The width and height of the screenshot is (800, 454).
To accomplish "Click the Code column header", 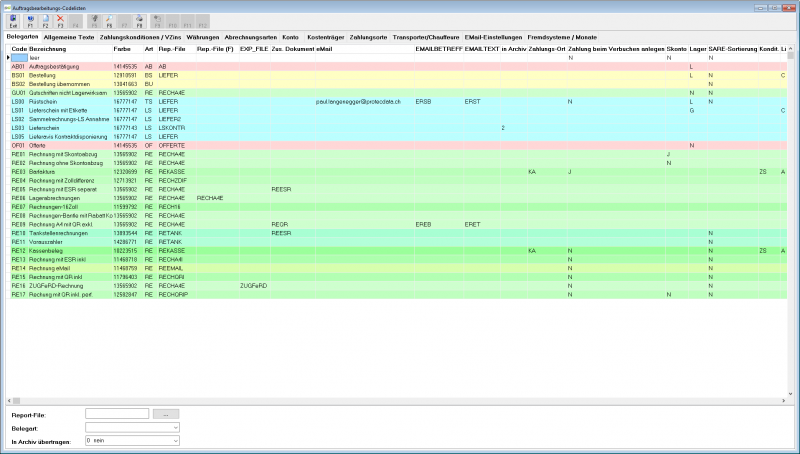I will point(19,49).
